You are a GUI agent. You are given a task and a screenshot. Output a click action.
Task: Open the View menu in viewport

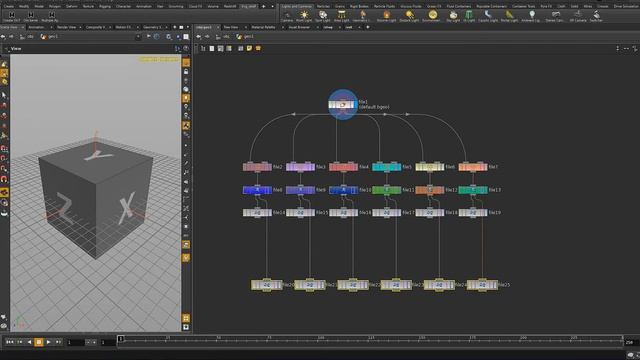16,49
